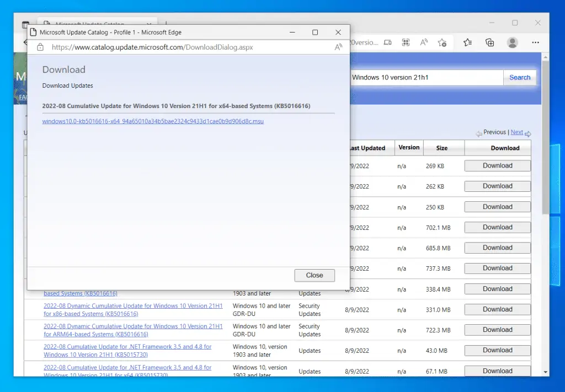Open .NET Framework 3.5 and 4.8 (KB5015730) 43.0 MB link
Viewport: 565px width, 392px height.
(x=127, y=351)
